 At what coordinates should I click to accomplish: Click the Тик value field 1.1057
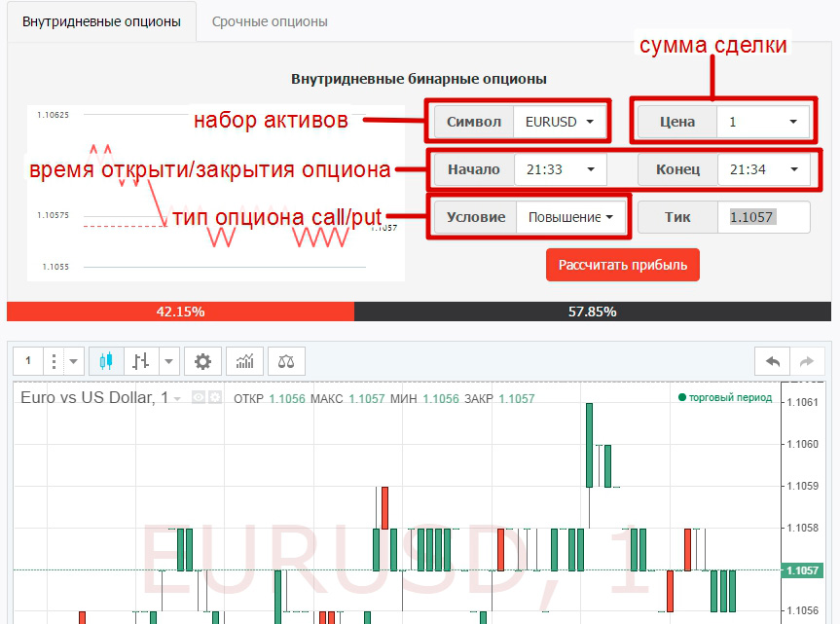(763, 217)
